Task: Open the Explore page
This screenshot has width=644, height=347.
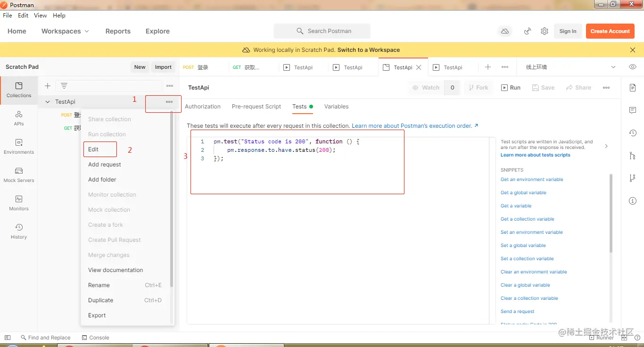Action: tap(157, 31)
